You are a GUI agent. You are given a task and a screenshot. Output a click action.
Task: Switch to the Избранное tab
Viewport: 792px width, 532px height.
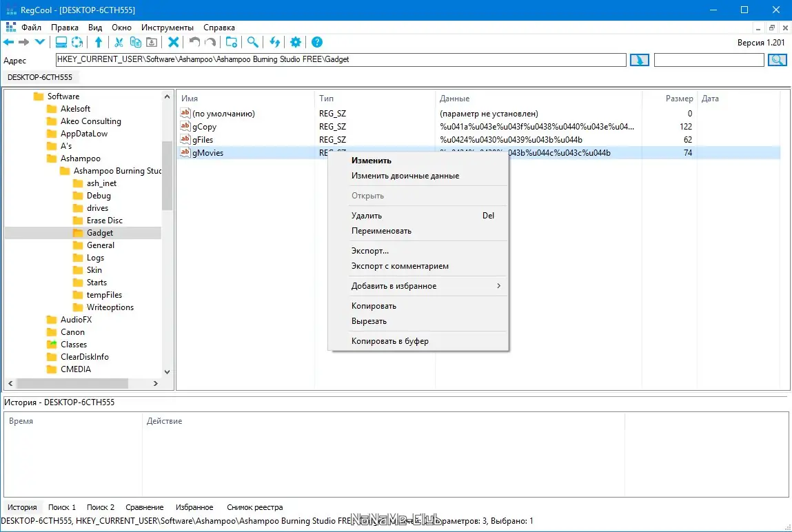click(x=194, y=507)
